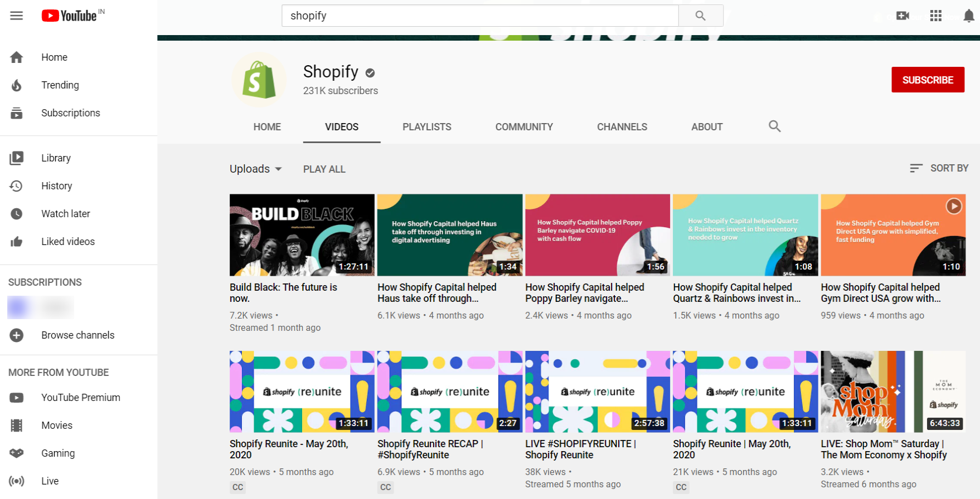Switch to the HOME channel tab

pyautogui.click(x=267, y=127)
